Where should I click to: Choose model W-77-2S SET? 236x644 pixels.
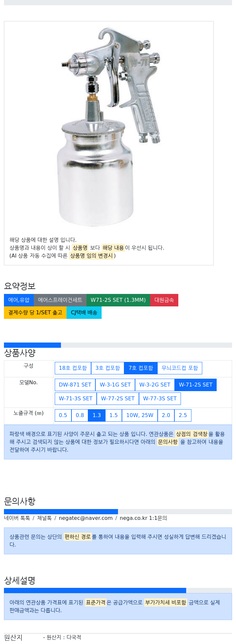118,398
